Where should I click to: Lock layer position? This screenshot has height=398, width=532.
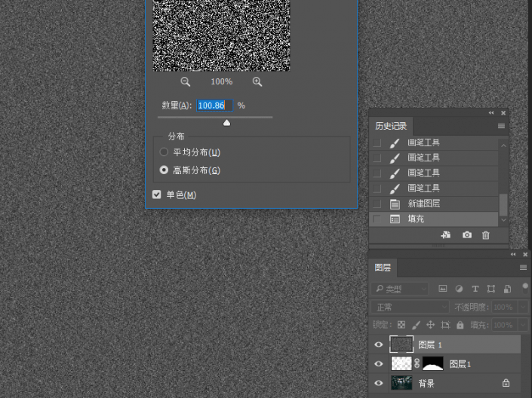(x=431, y=325)
